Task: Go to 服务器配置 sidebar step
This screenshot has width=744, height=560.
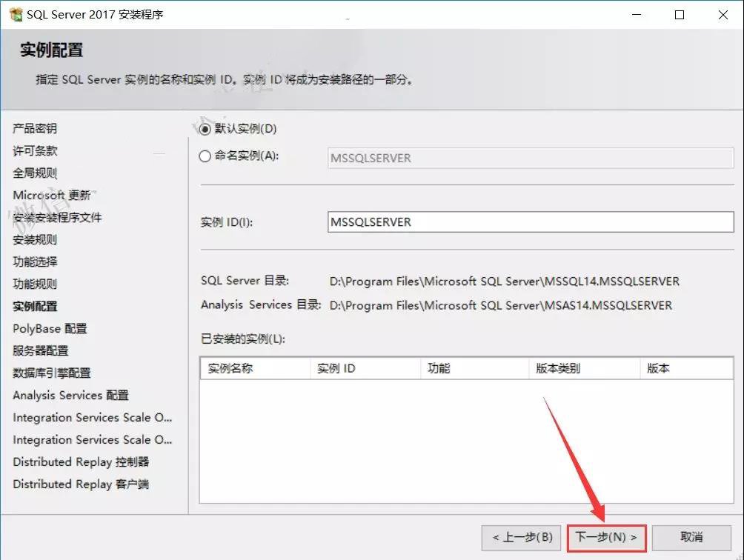Action: (40, 351)
